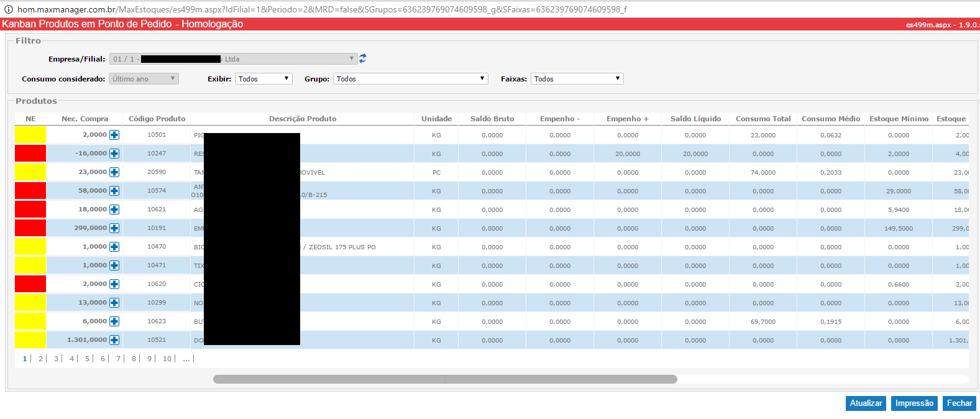Image resolution: width=980 pixels, height=419 pixels.
Task: Expand plus icon for product 10191
Action: pyautogui.click(x=114, y=228)
